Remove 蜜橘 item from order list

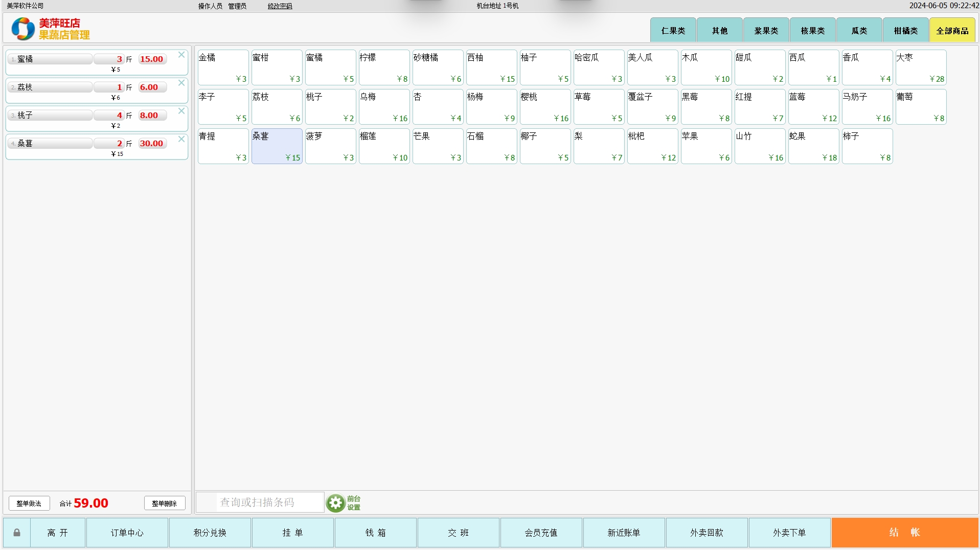(x=181, y=55)
